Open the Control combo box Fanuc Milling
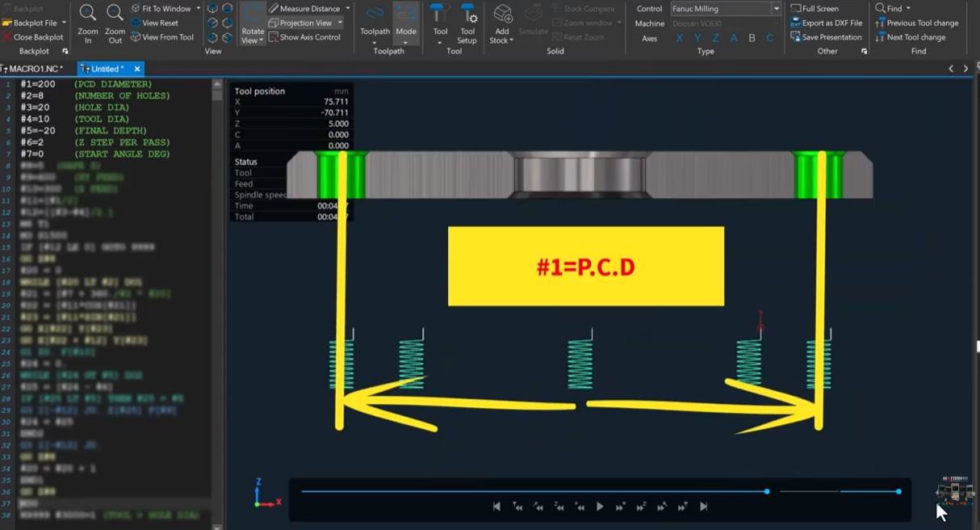980x530 pixels. (726, 9)
